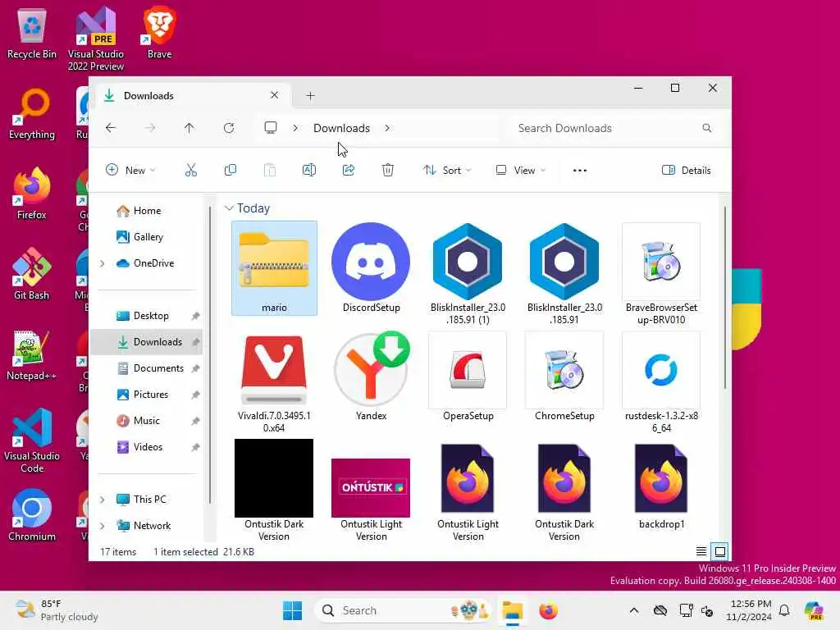
Task: Refresh the Downloads folder
Action: coord(229,128)
